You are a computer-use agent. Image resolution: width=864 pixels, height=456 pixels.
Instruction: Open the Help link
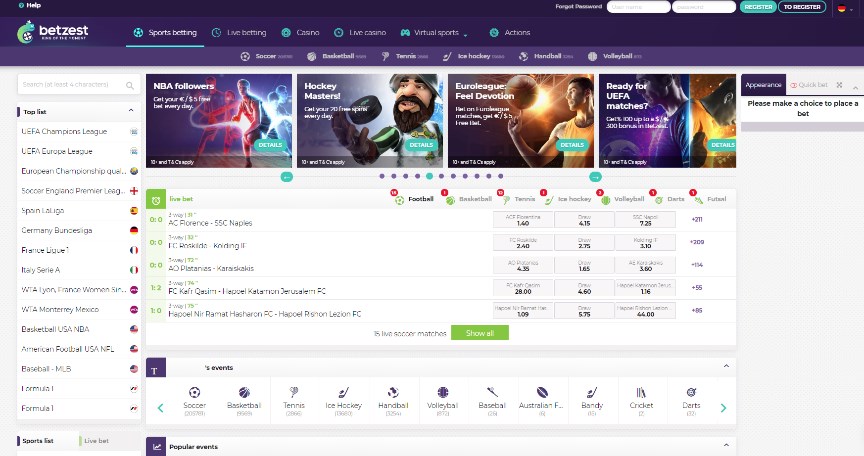pos(30,5)
